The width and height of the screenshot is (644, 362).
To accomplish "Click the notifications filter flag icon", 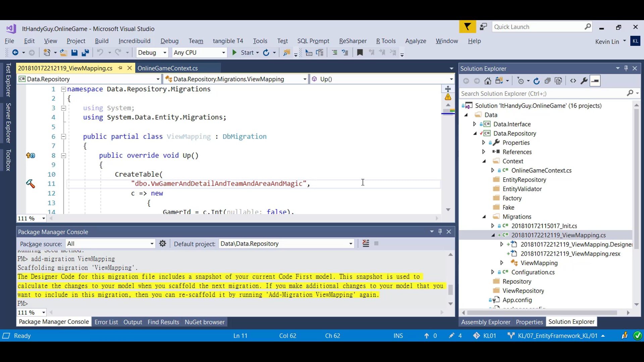I will point(467,27).
